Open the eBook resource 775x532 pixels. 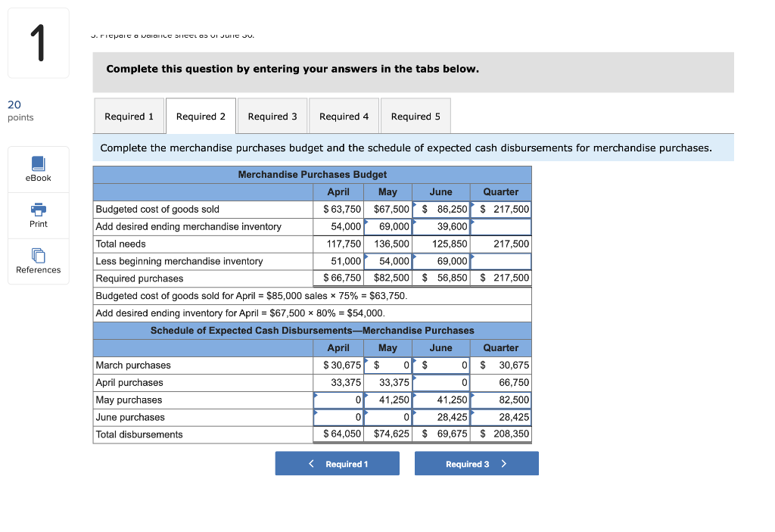tap(38, 169)
